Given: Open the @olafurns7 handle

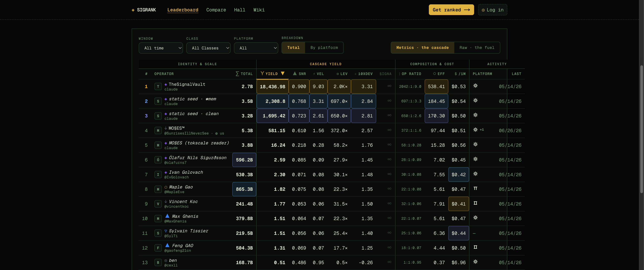Looking at the screenshot, I should coord(175,163).
